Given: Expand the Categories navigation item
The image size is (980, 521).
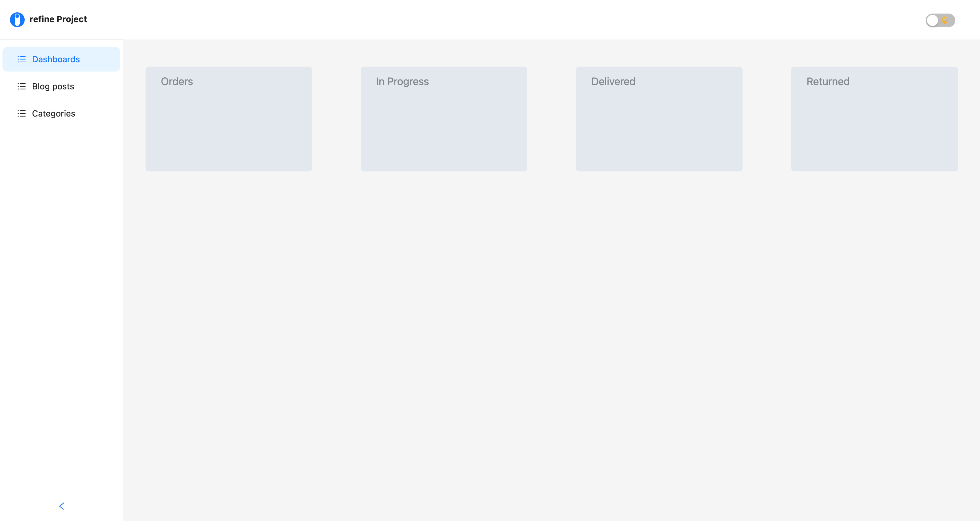Looking at the screenshot, I should [54, 113].
